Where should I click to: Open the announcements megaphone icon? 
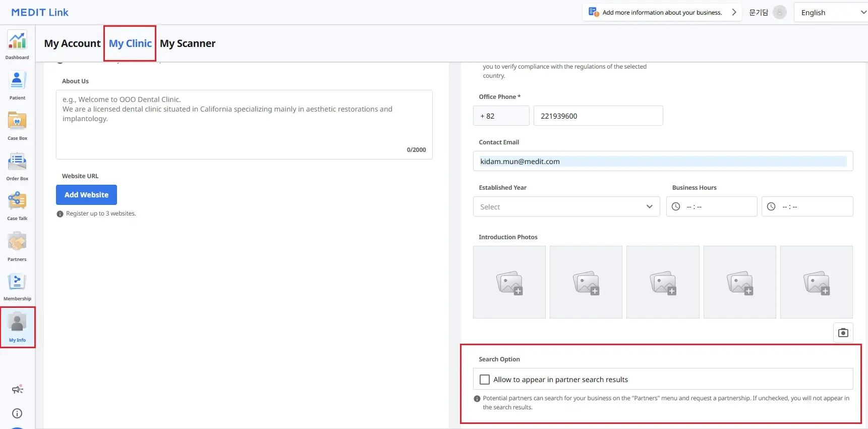(17, 389)
